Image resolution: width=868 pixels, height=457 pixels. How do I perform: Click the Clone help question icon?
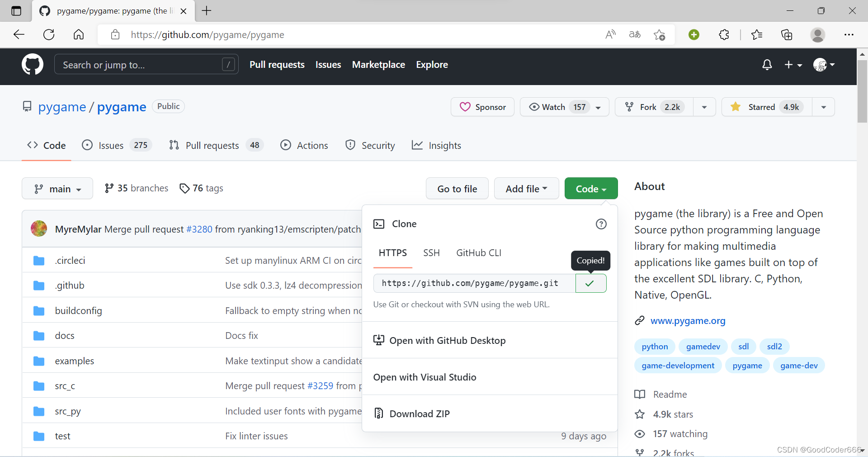(601, 224)
